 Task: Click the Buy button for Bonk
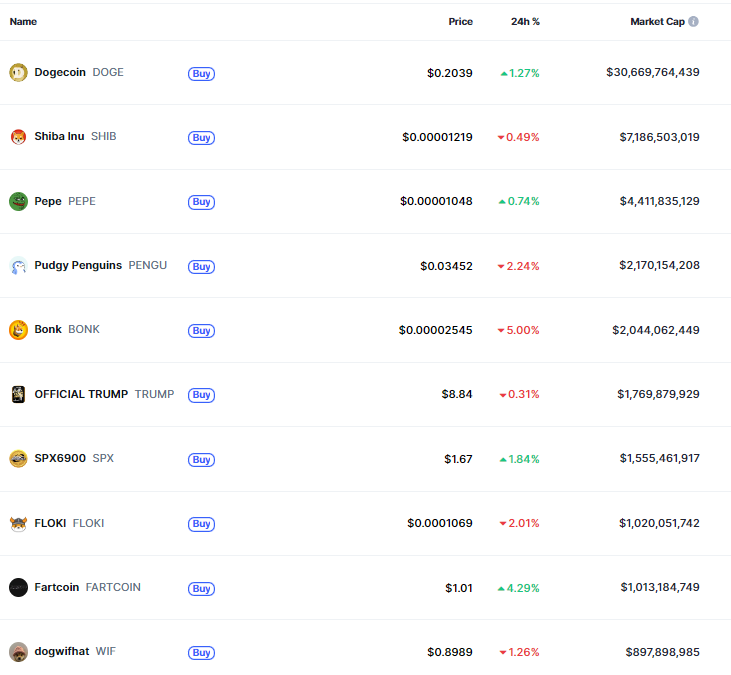coord(201,331)
